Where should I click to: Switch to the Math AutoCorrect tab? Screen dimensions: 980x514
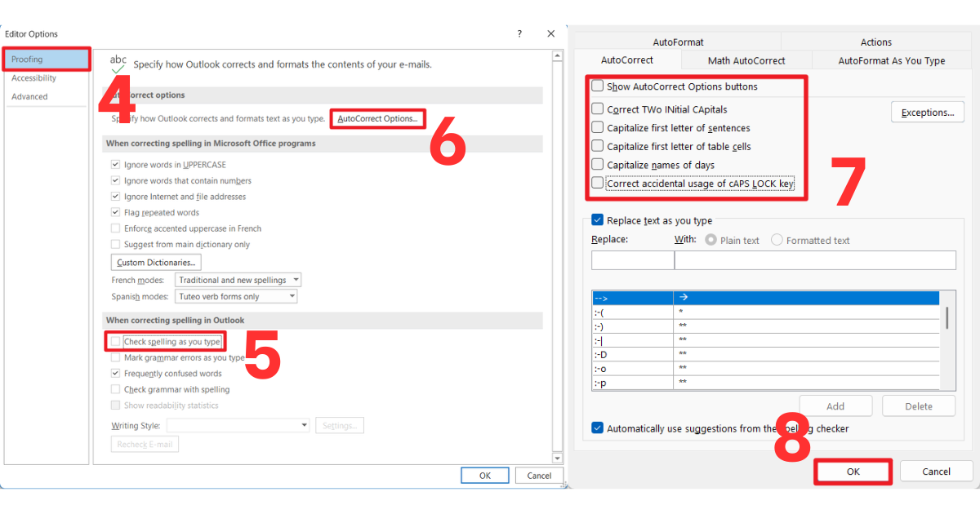pyautogui.click(x=746, y=60)
